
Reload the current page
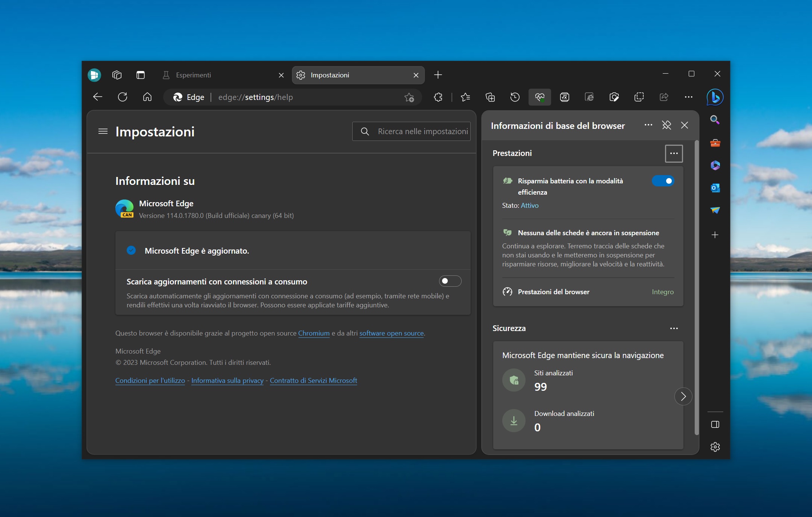(x=123, y=97)
